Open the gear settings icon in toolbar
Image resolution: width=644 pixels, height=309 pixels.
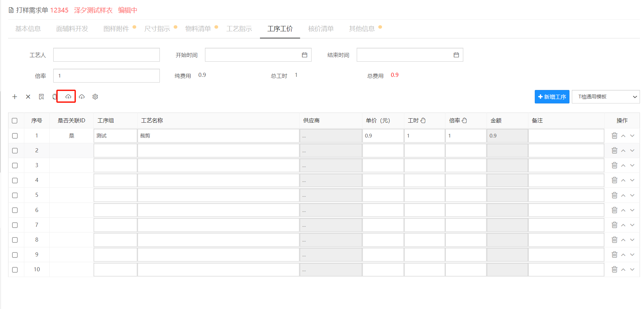[x=95, y=97]
